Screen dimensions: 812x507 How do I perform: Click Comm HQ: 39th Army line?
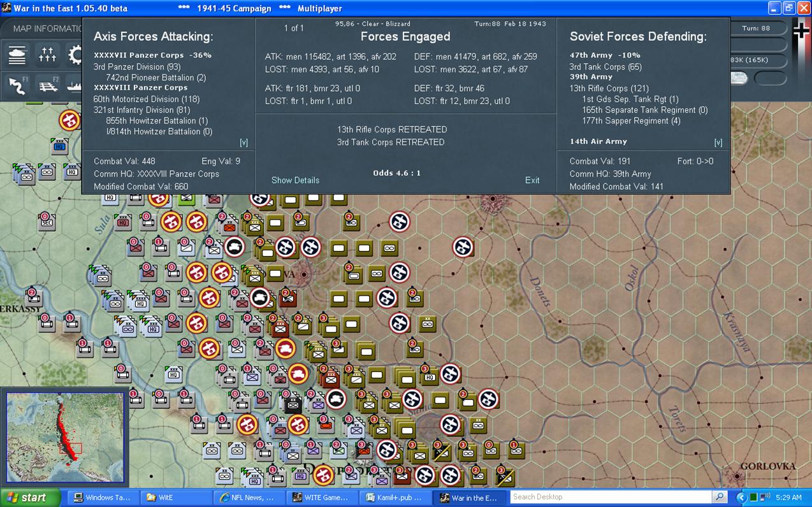point(610,174)
